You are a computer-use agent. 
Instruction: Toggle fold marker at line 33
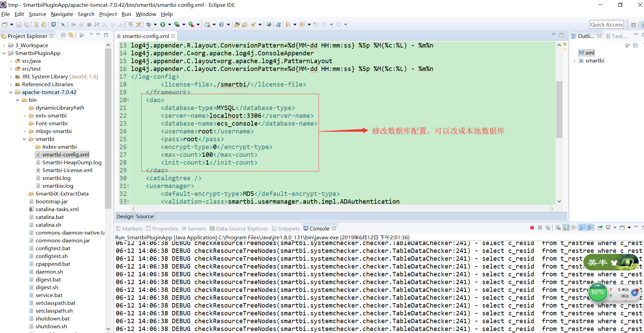[x=128, y=201]
